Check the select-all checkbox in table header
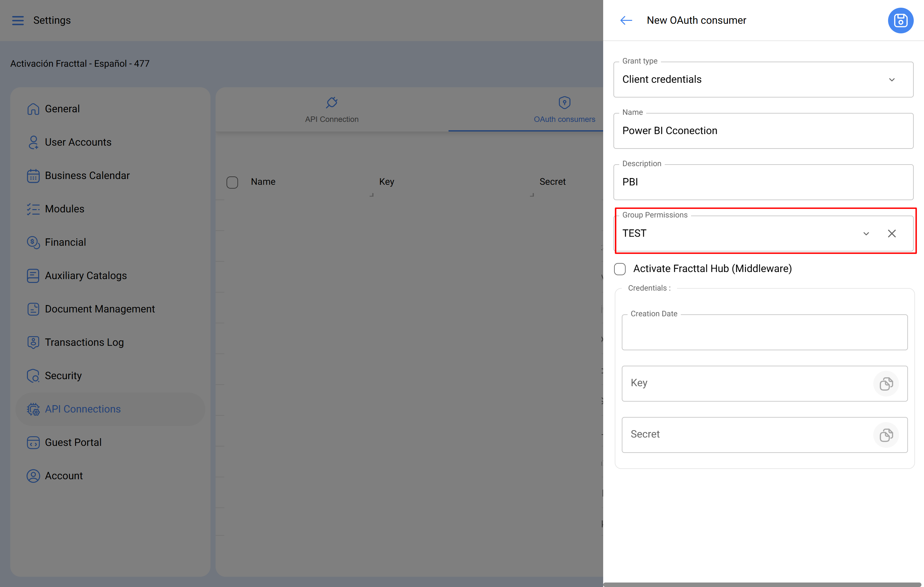924x587 pixels. point(232,182)
